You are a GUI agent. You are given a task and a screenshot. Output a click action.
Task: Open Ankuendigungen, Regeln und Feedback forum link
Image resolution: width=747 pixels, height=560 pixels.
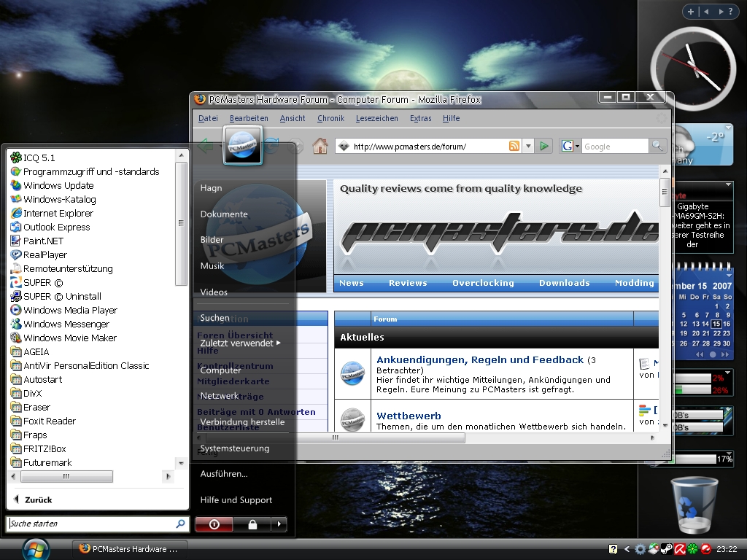coord(480,359)
